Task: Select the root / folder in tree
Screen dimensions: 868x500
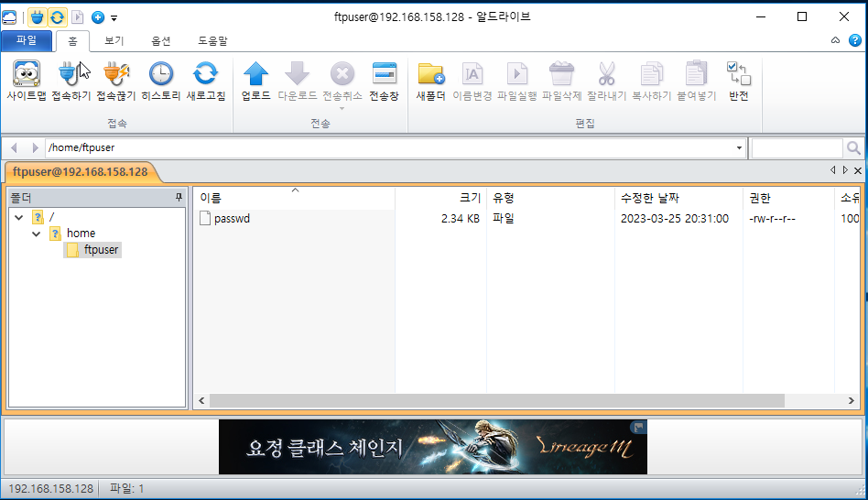Action: 51,216
